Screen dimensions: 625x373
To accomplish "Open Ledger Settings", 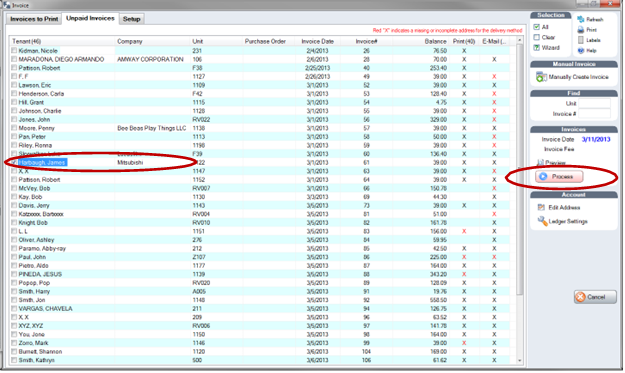I will 562,221.
